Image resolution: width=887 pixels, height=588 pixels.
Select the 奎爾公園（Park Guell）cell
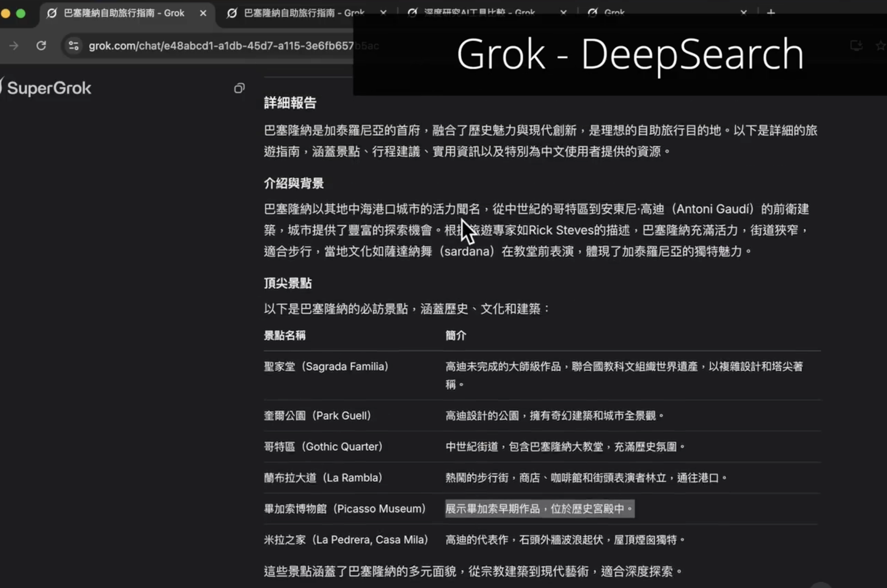pos(317,416)
